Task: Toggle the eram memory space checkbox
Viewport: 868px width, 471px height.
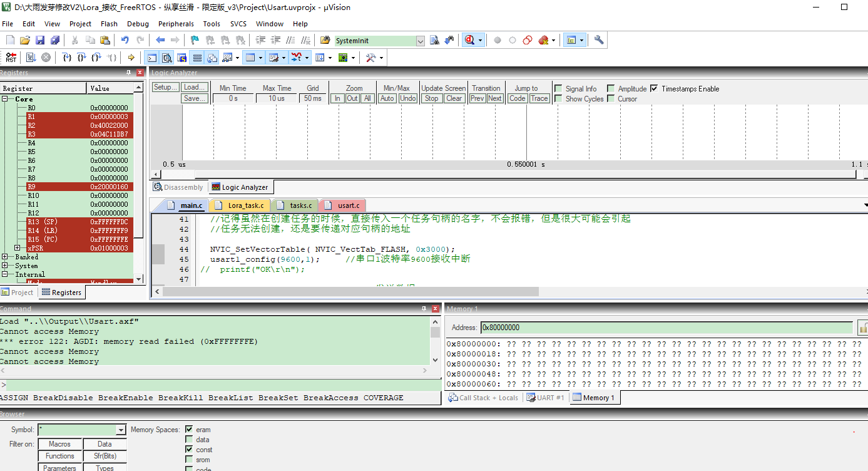Action: tap(189, 430)
